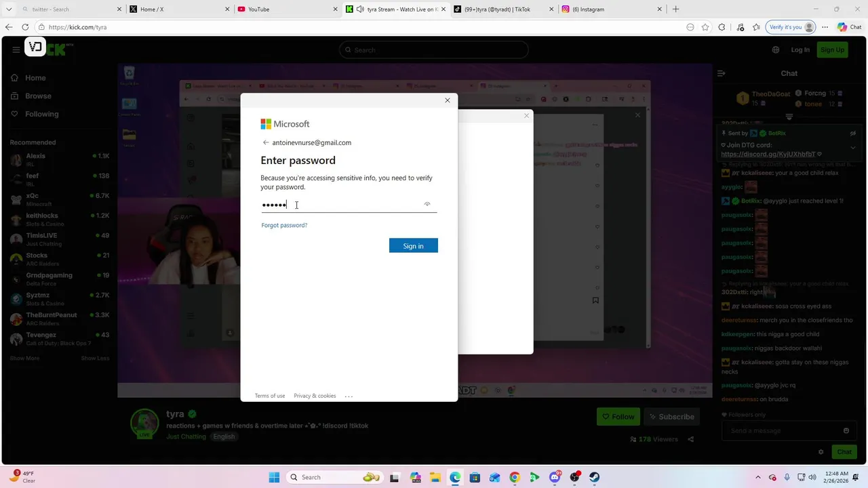
Task: Open Google Chrome from taskbar
Action: tap(515, 477)
